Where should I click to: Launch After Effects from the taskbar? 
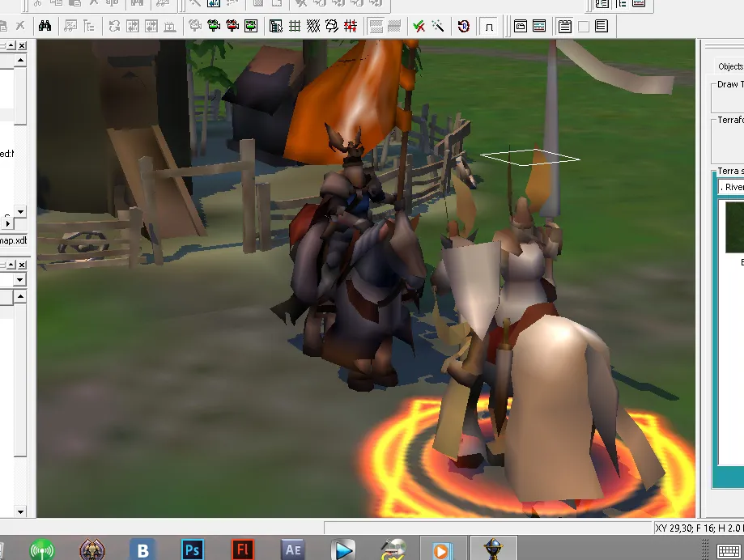[293, 549]
